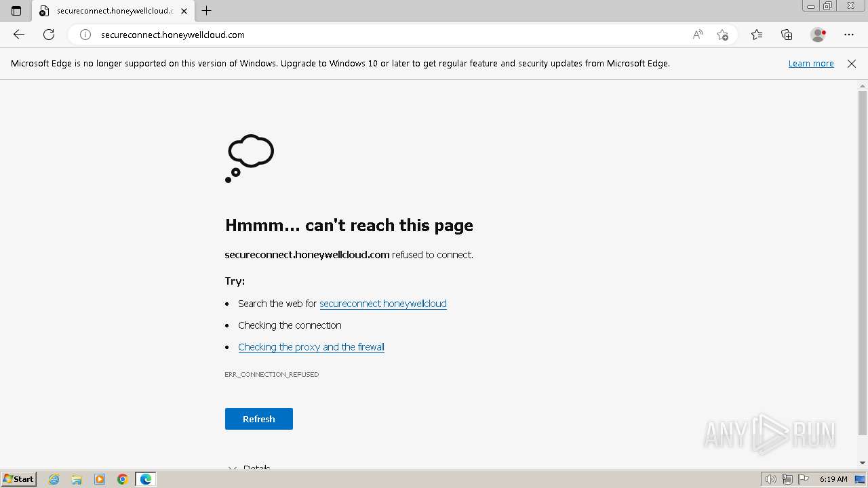868x488 pixels.
Task: Click the Hmmm can't reach this page heading
Action: [349, 225]
